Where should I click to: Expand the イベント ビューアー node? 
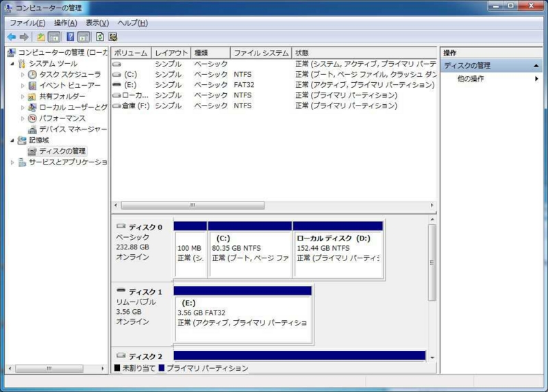point(23,86)
